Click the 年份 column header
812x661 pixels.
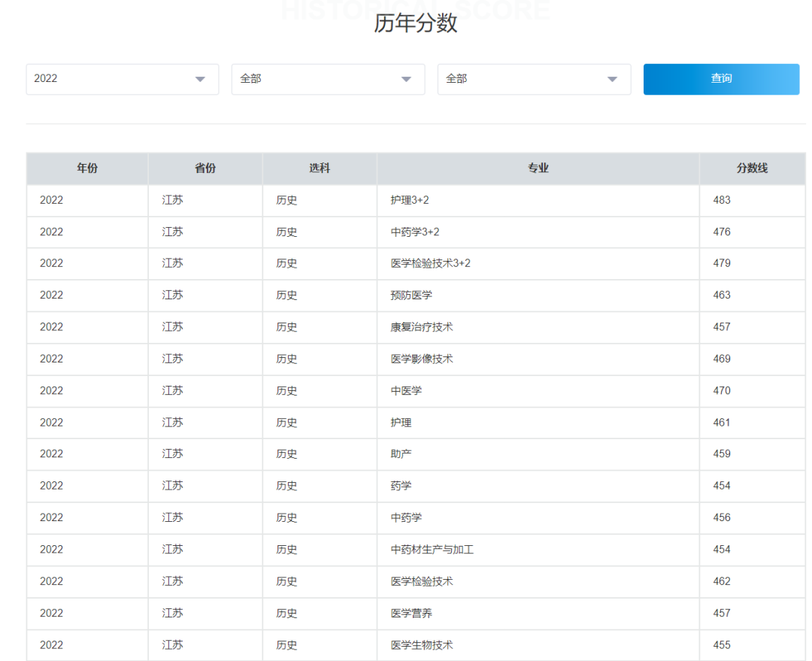[87, 168]
